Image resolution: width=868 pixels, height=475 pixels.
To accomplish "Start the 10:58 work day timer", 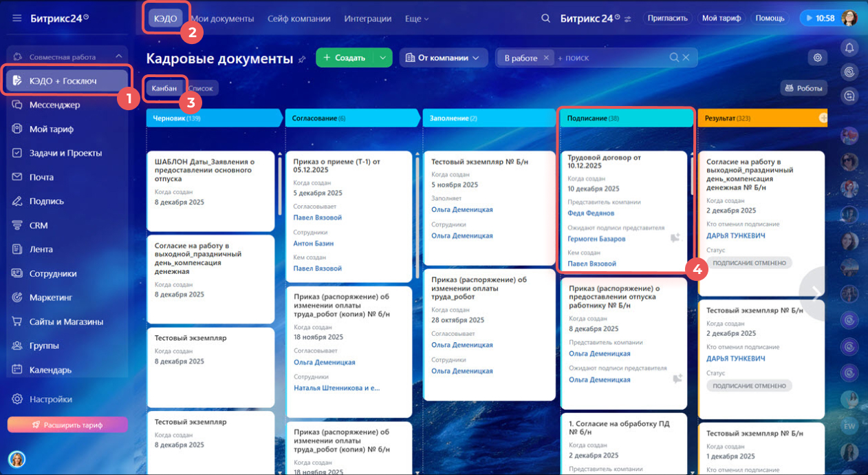I will (x=818, y=19).
